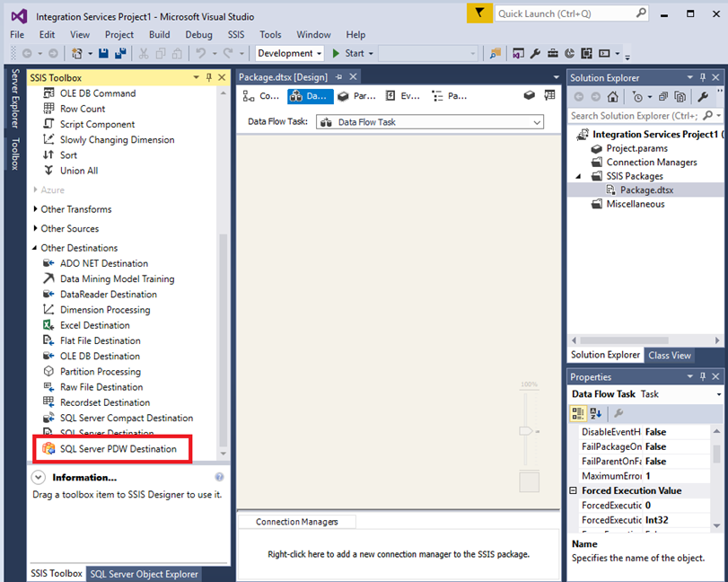The width and height of the screenshot is (728, 582).
Task: Switch to the Class View tab
Action: tap(670, 356)
